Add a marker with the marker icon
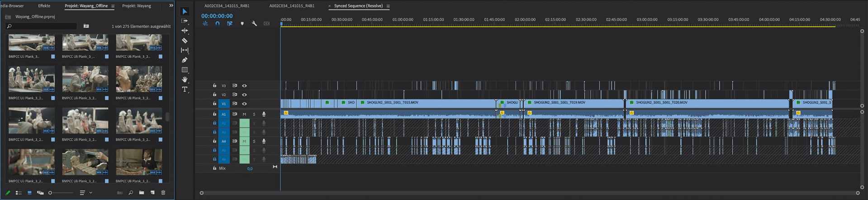 242,24
